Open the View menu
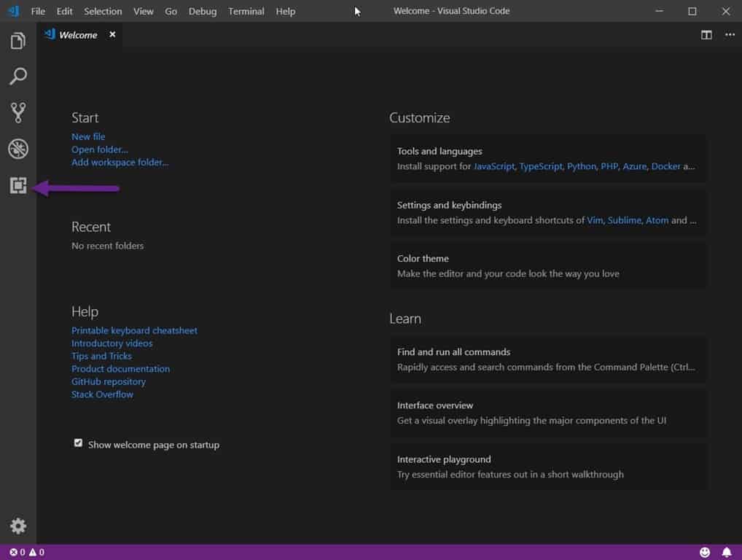Image resolution: width=742 pixels, height=560 pixels. tap(144, 12)
